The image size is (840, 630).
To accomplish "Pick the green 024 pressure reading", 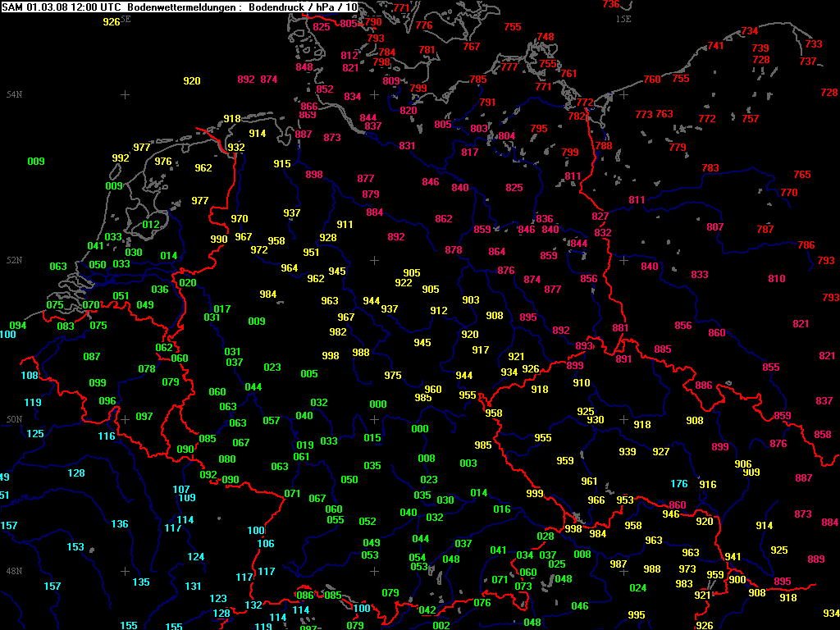I will point(637,588).
